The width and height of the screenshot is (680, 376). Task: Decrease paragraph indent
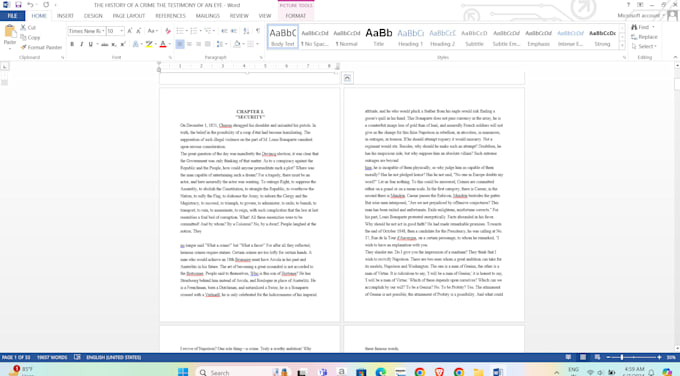(224, 31)
